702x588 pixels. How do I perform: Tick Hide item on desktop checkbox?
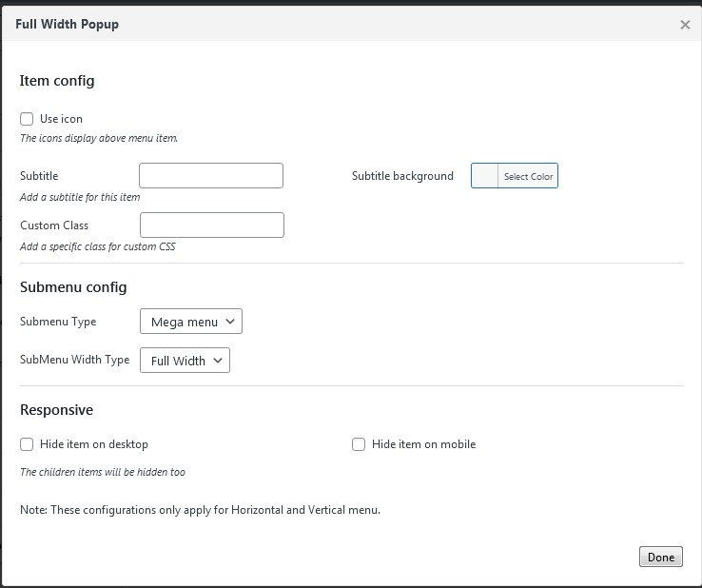pyautogui.click(x=27, y=444)
